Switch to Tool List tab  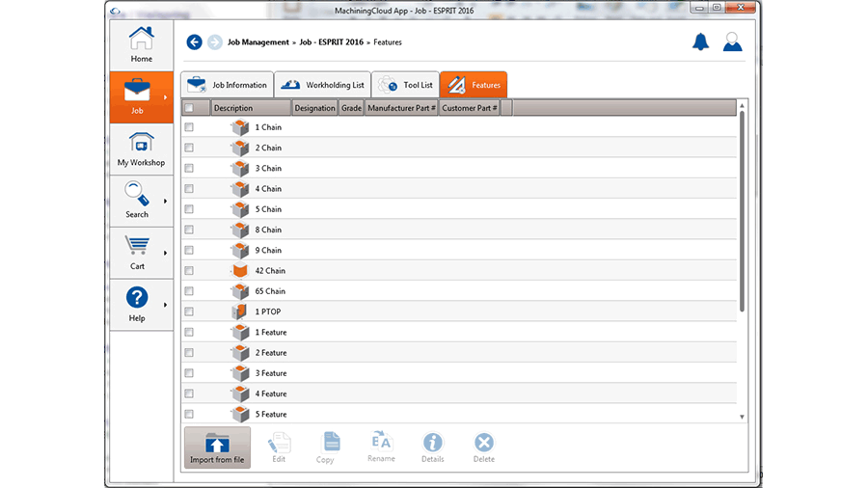[x=406, y=85]
